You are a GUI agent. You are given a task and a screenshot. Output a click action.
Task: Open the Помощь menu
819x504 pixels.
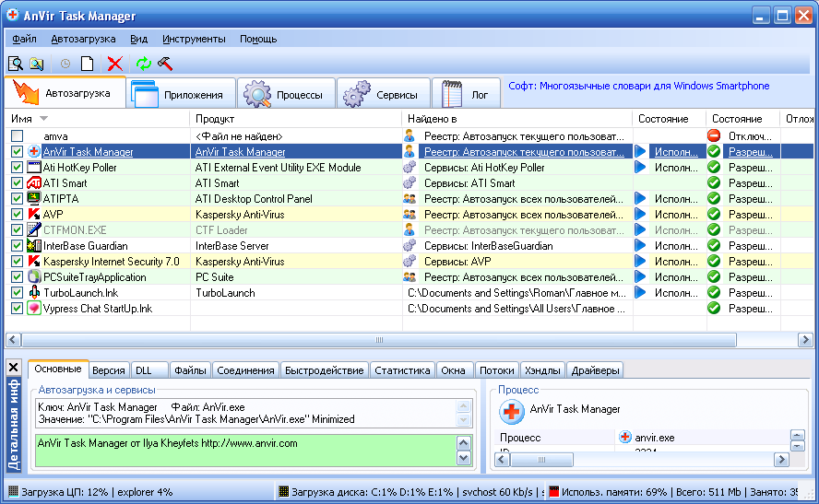[x=258, y=39]
